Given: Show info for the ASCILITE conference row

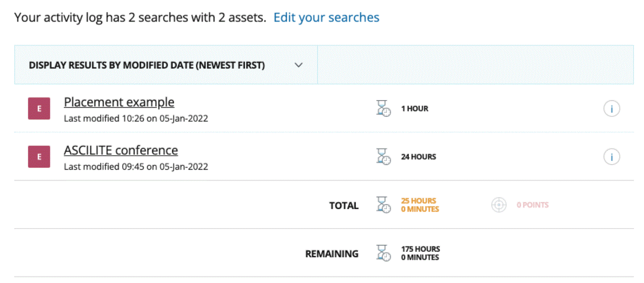Looking at the screenshot, I should click(611, 157).
